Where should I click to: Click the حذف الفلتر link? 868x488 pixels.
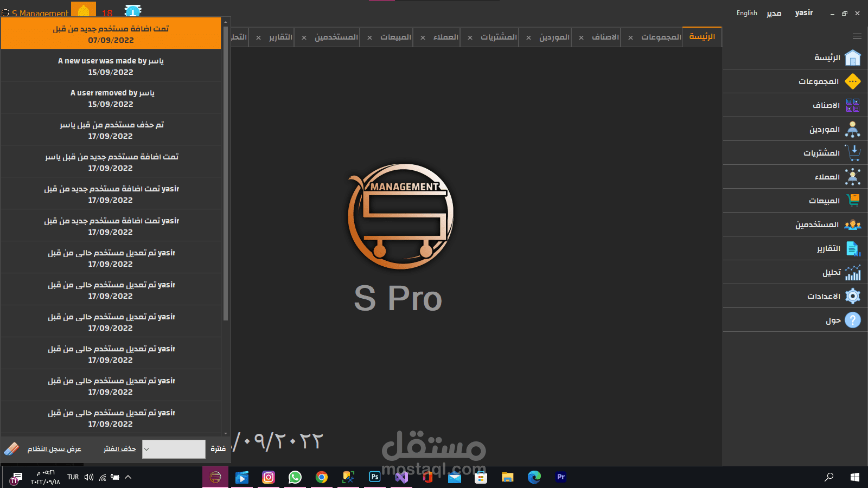coord(120,449)
